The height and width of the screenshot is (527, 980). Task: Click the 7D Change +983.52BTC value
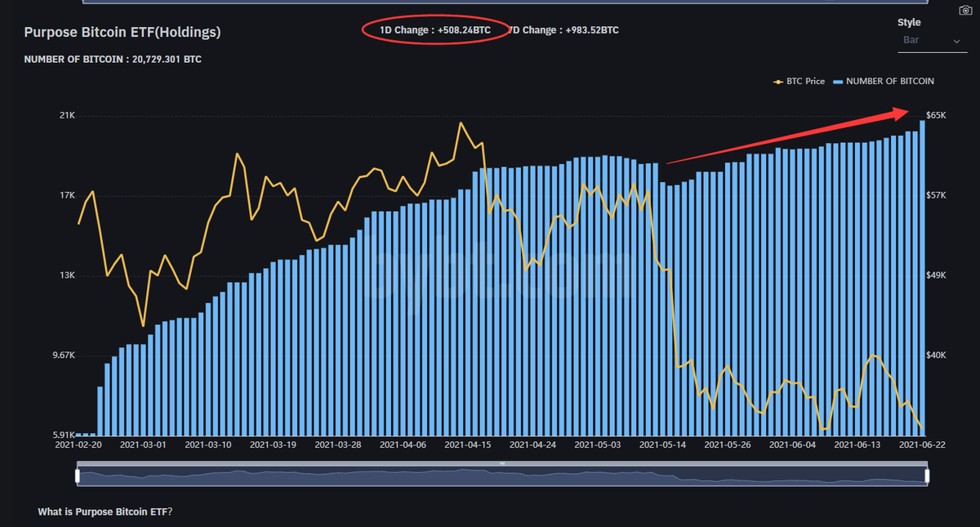point(563,30)
